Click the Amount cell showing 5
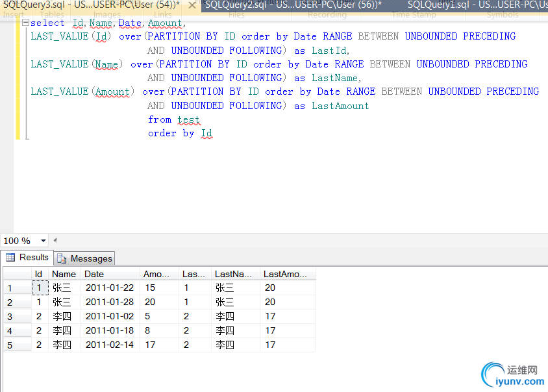Viewport: 548px width, 392px height. point(159,316)
